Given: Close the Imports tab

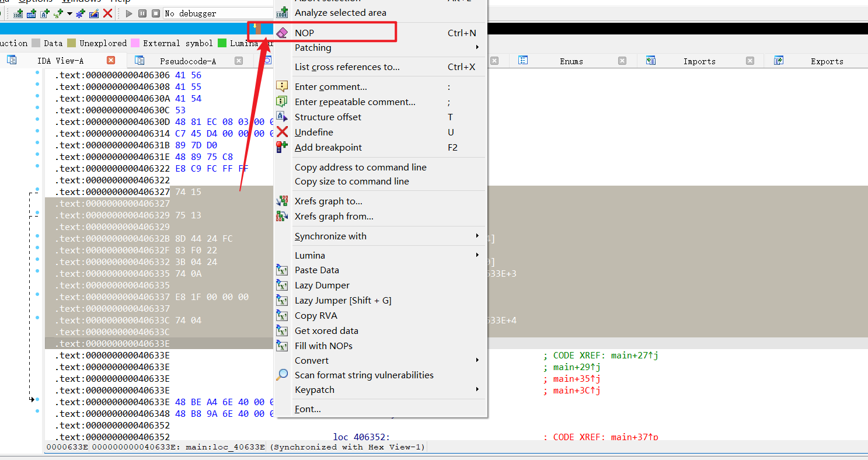Looking at the screenshot, I should click(750, 60).
